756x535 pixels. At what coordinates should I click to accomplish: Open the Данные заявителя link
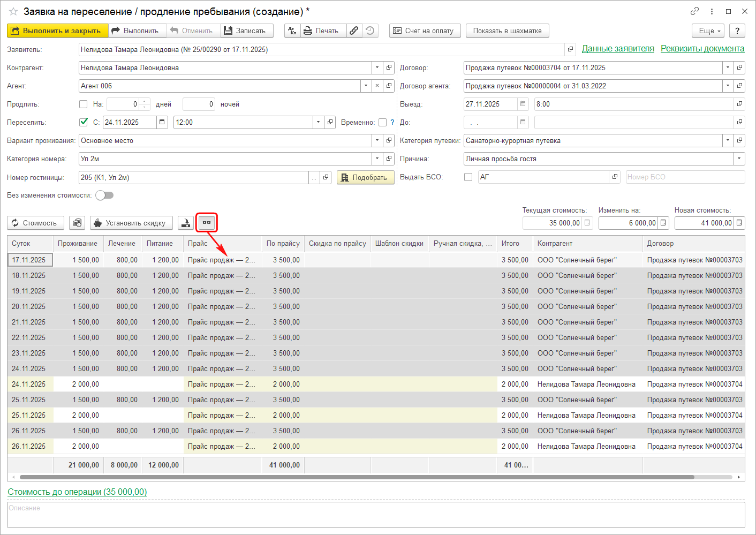(x=618, y=49)
